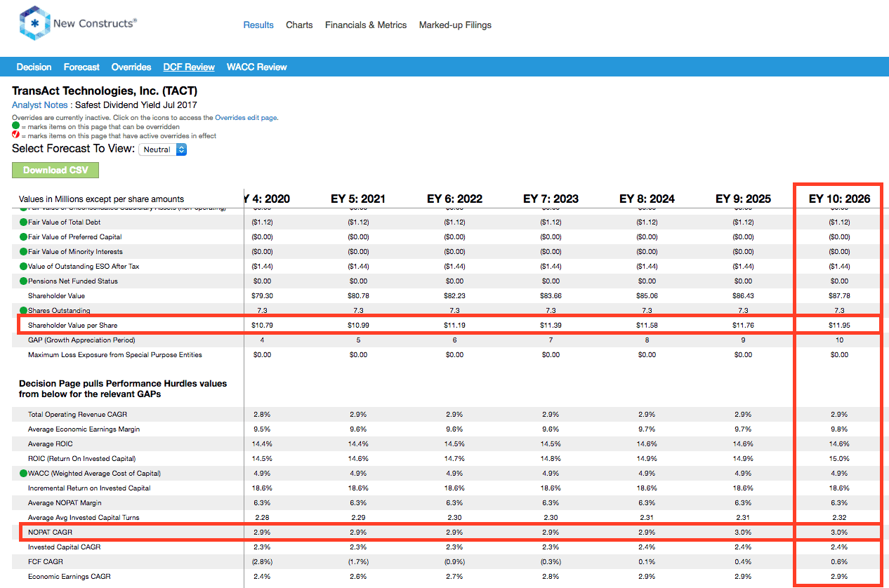Open the Select Forecast To View dropdown
The image size is (889, 588).
pyautogui.click(x=162, y=149)
